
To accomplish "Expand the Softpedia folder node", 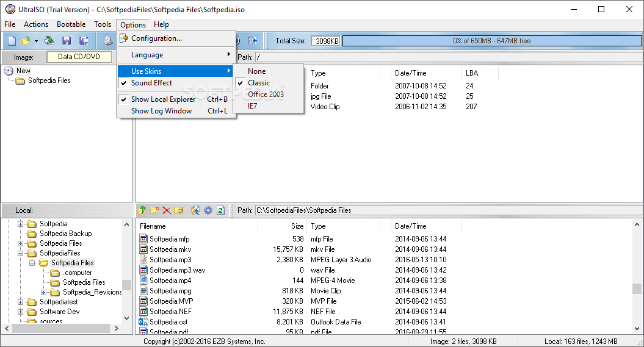I will pos(20,224).
